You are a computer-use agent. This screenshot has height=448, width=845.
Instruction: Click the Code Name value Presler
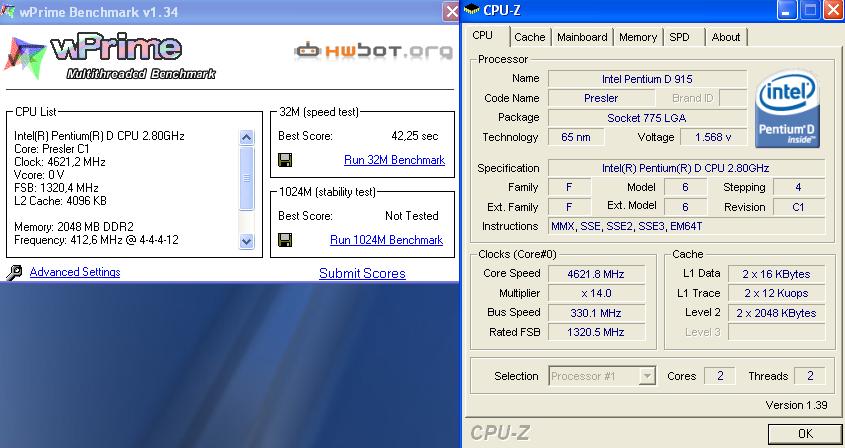pyautogui.click(x=601, y=98)
